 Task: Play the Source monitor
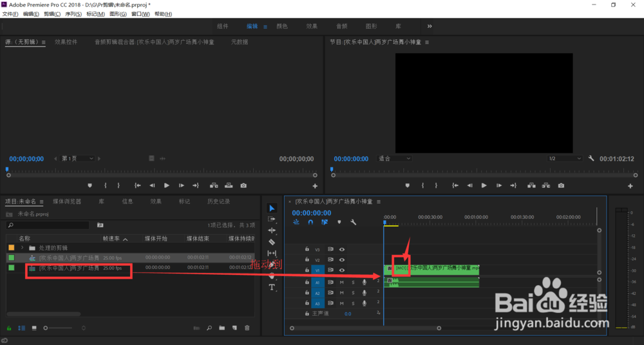pos(166,185)
